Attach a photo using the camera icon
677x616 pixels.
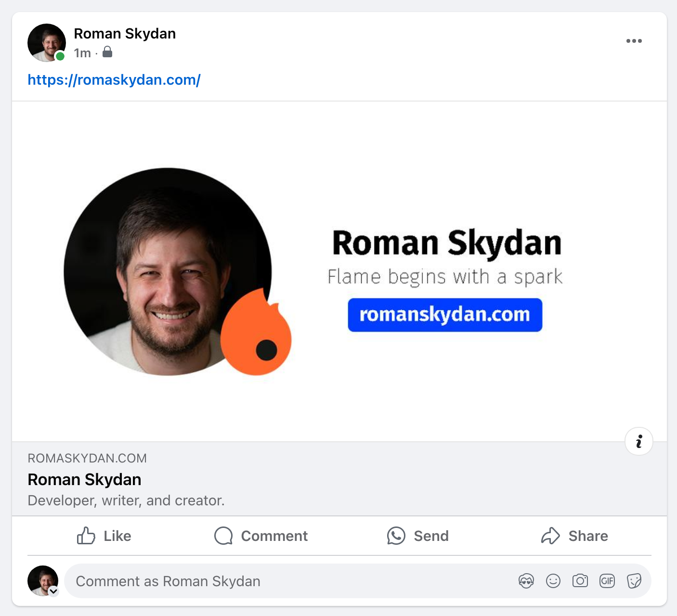point(580,581)
